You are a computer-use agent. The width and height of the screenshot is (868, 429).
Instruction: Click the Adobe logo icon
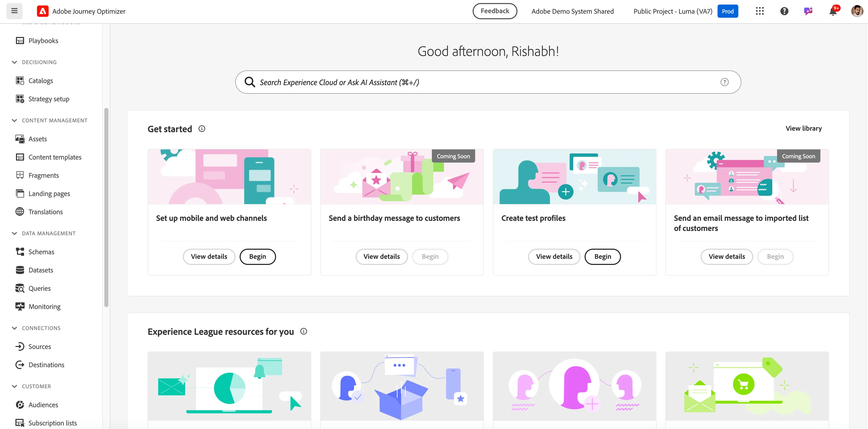point(43,11)
